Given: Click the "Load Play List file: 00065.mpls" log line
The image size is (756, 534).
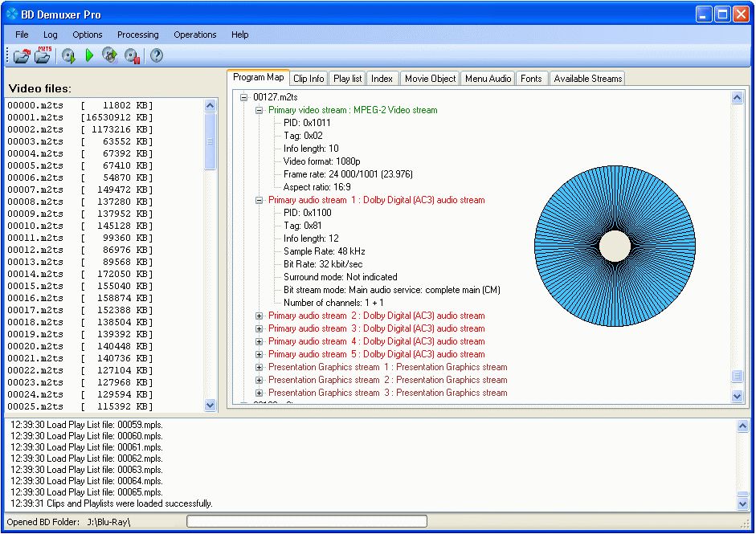Looking at the screenshot, I should coord(86,492).
